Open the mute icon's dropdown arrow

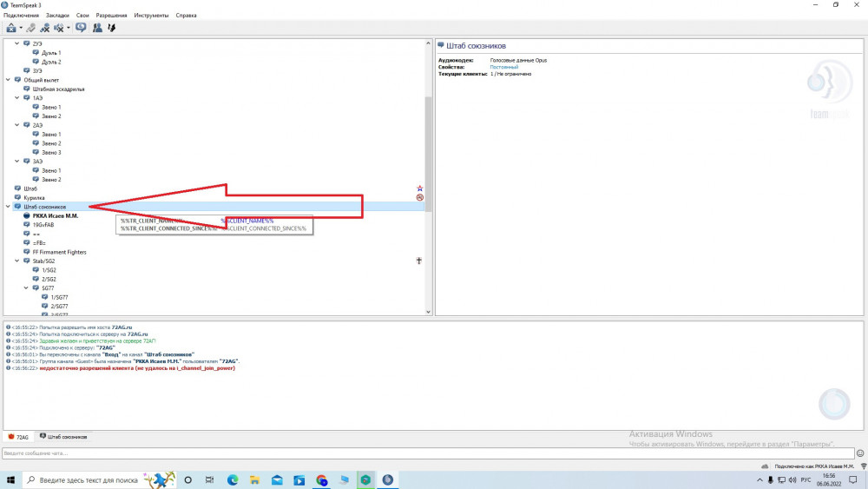click(x=69, y=28)
